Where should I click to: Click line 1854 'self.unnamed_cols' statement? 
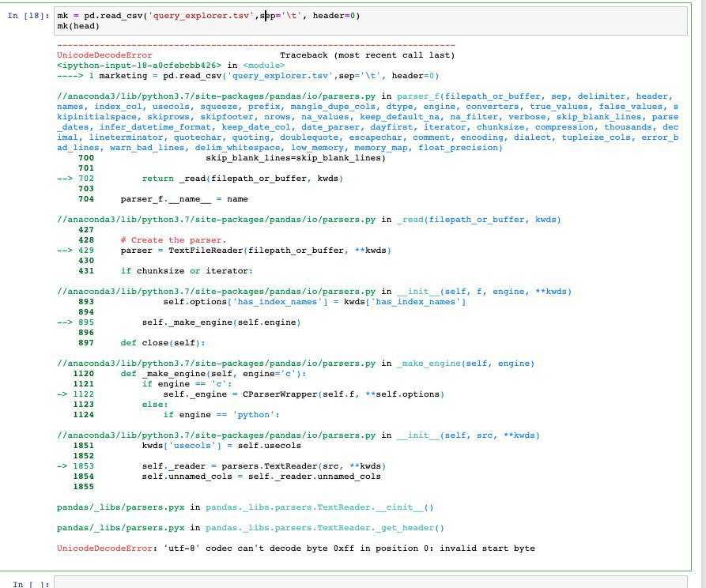click(x=261, y=477)
